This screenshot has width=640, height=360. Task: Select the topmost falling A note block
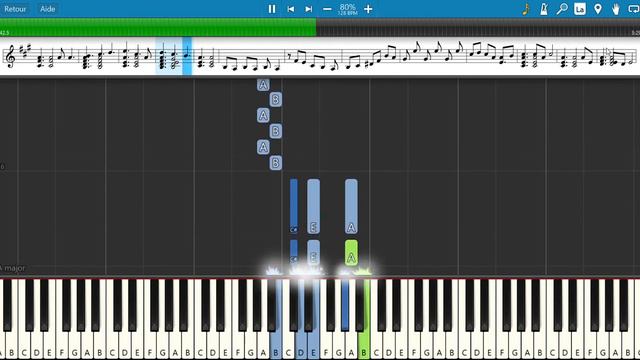[x=263, y=84]
